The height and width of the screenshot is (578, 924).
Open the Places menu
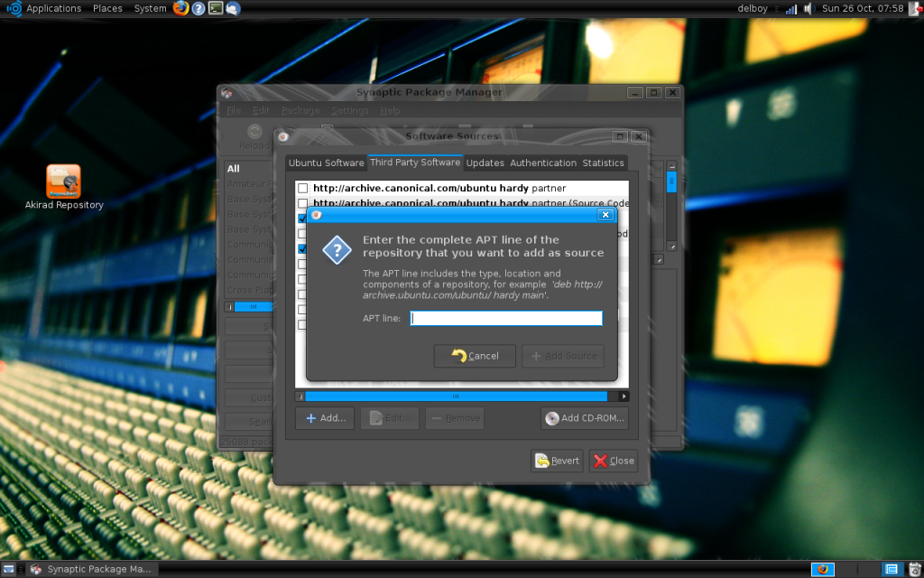[107, 8]
